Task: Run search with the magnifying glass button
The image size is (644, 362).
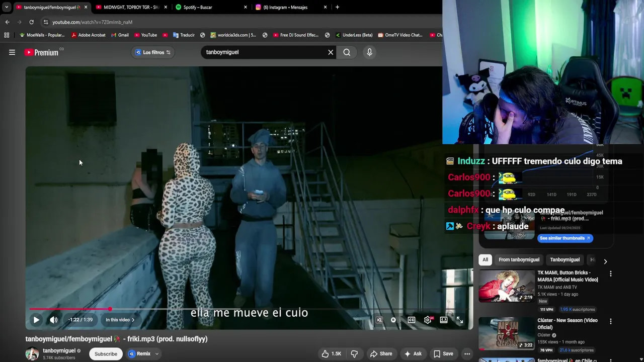Action: tap(347, 52)
